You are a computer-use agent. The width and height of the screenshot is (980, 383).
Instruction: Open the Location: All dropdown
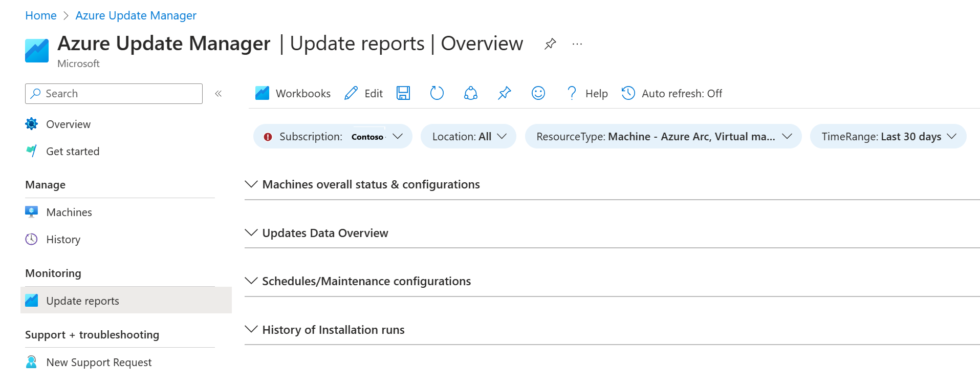click(x=468, y=137)
